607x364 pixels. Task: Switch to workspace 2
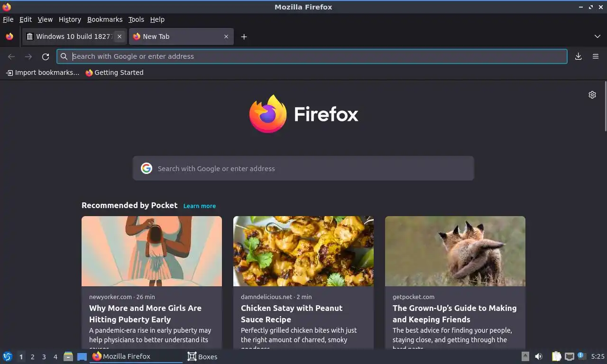(x=32, y=357)
